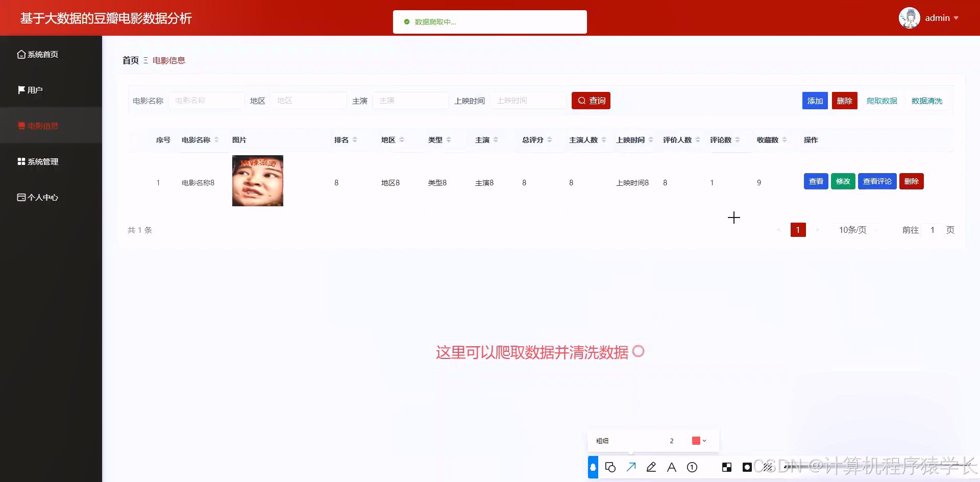Select the text annotation tool
The height and width of the screenshot is (482, 980).
[x=672, y=467]
